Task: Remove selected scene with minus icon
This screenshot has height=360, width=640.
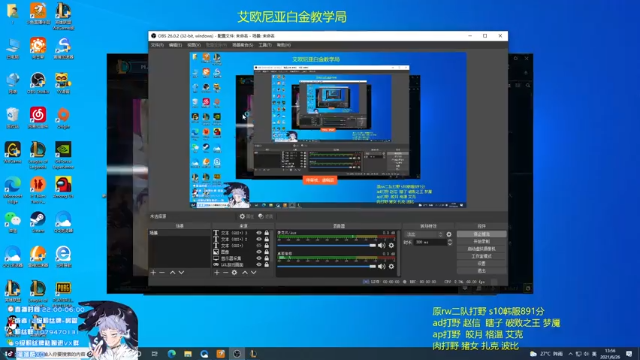Action: pyautogui.click(x=162, y=272)
